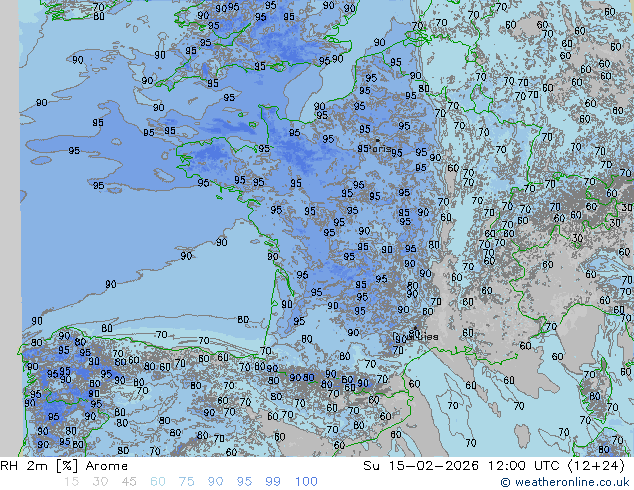This screenshot has width=634, height=490.
Task: Select legend value 60
Action: [x=158, y=482]
